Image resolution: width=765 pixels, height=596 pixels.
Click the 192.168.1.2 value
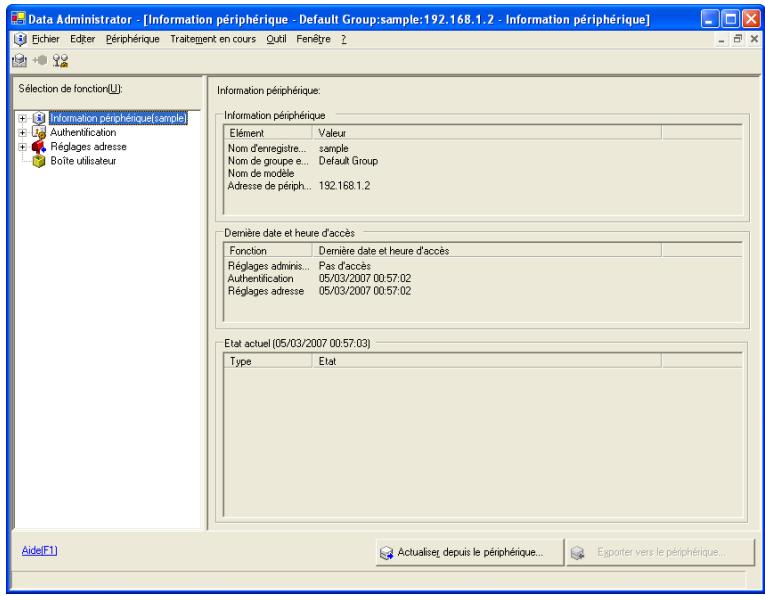(344, 186)
